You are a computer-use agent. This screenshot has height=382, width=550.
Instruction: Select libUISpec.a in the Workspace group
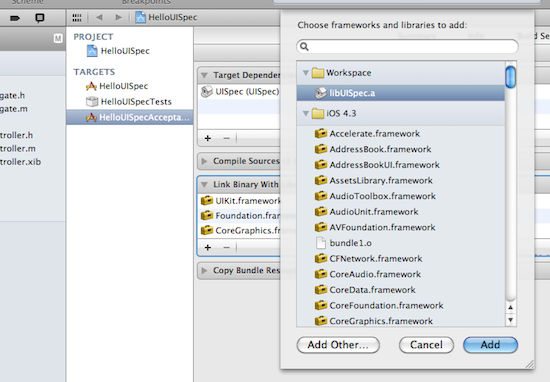pyautogui.click(x=401, y=93)
